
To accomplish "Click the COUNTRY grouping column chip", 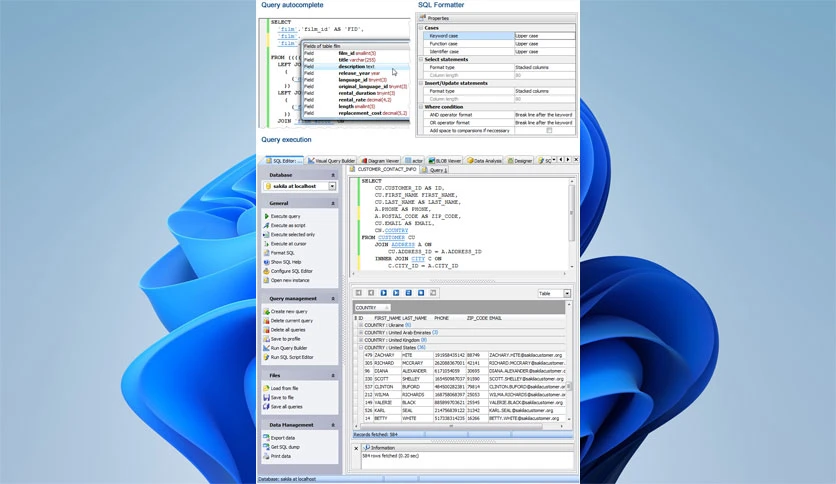I will pos(372,308).
